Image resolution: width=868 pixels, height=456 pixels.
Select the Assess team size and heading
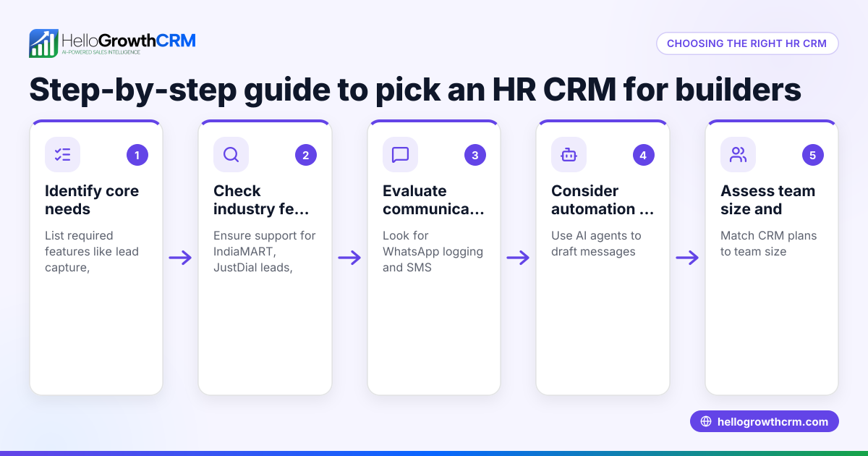pos(767,200)
